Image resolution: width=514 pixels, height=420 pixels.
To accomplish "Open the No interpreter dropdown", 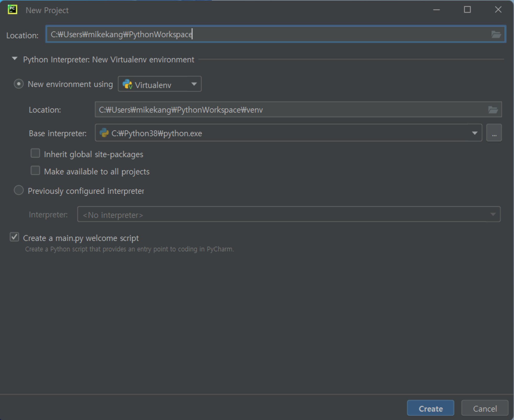I will 493,214.
